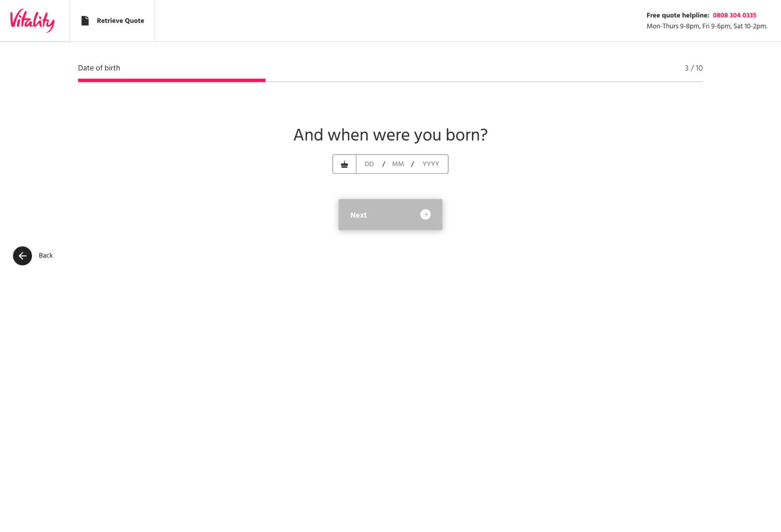Focus the DD day field

(369, 164)
